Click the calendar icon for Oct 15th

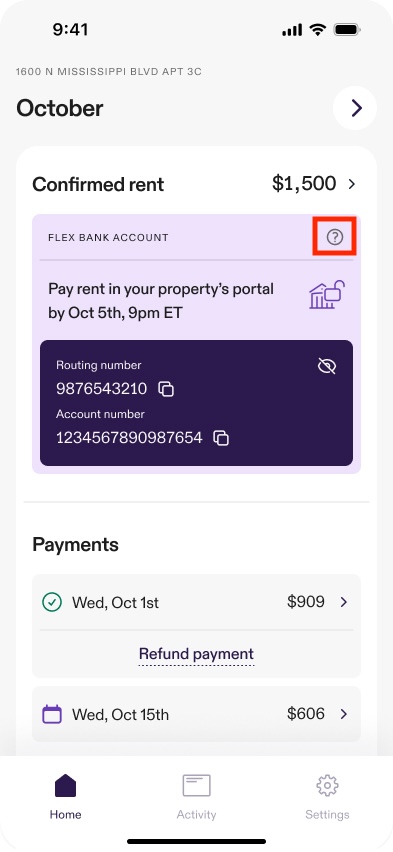[x=52, y=714]
